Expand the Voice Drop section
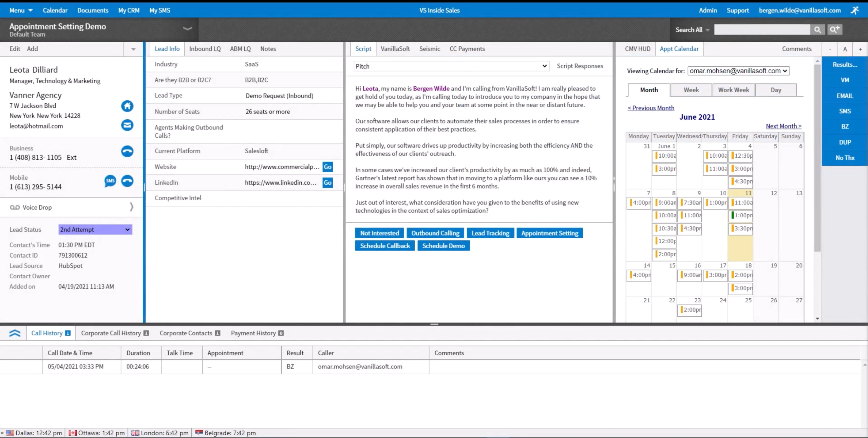This screenshot has width=868, height=438. [131, 207]
